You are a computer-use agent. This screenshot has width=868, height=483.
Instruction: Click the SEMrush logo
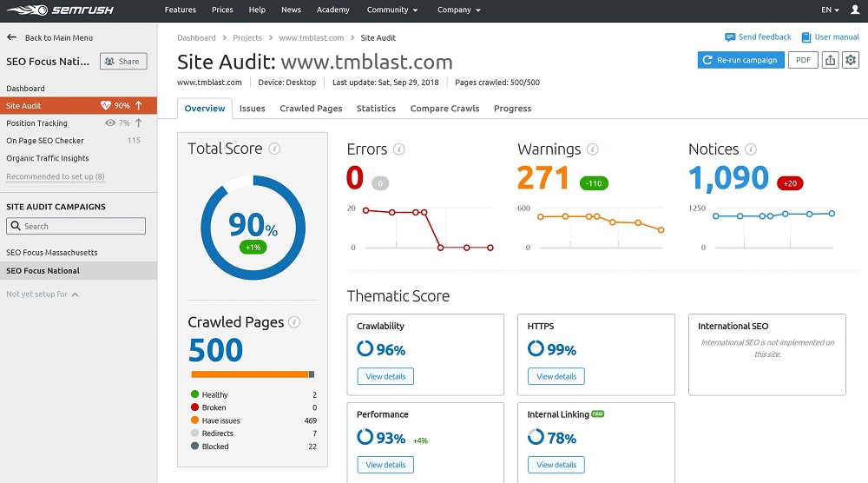coord(61,10)
